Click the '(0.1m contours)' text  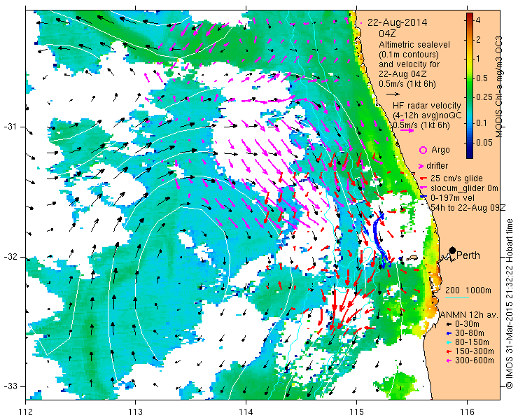coord(409,54)
